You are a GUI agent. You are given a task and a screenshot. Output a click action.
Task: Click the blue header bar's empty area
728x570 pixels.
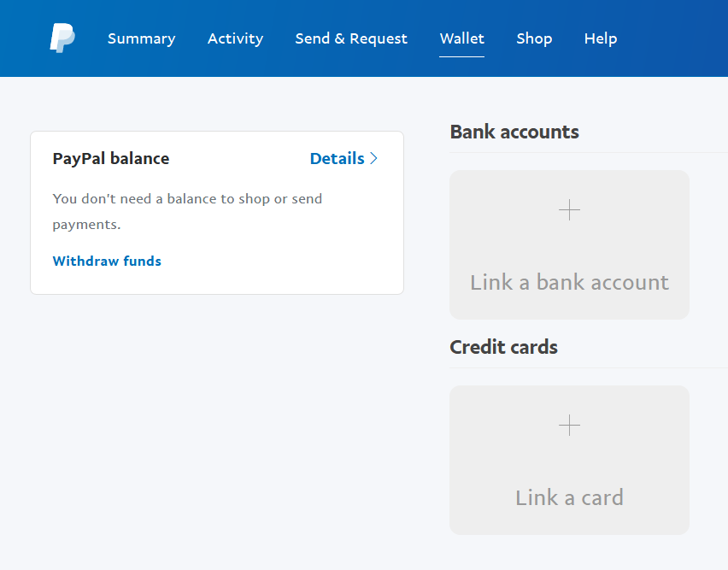coord(675,38)
